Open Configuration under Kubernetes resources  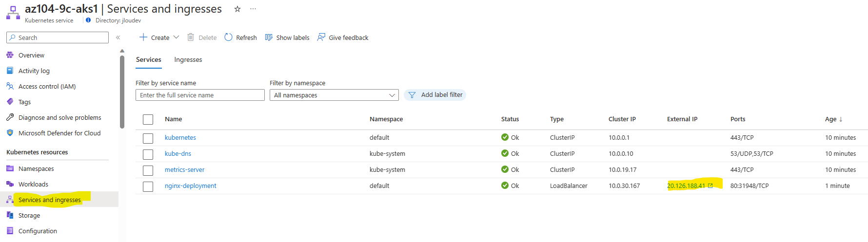pos(38,231)
